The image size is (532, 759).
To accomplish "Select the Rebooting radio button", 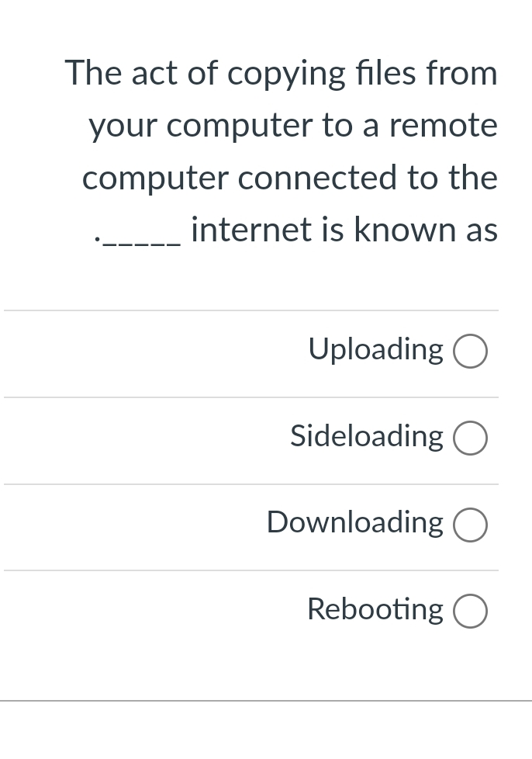I will pos(470,611).
